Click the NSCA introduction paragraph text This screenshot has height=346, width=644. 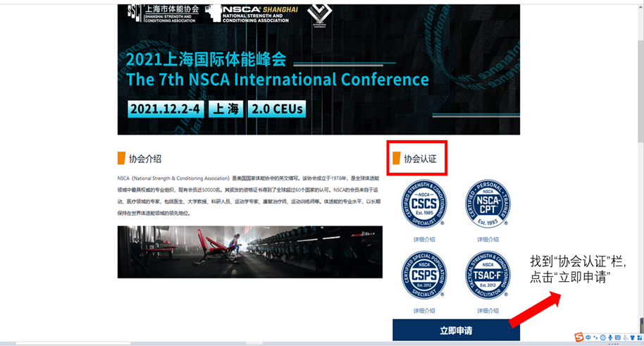tap(249, 196)
